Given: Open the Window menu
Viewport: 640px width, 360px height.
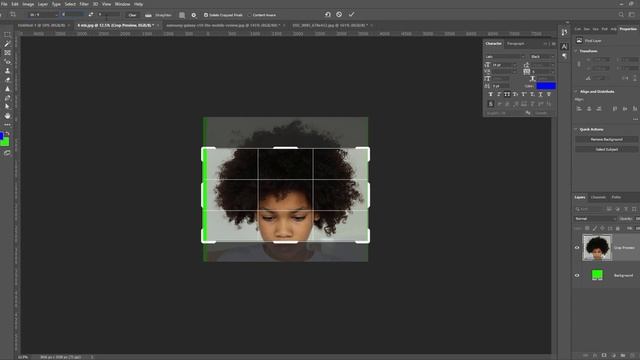Looking at the screenshot, I should tap(122, 4).
